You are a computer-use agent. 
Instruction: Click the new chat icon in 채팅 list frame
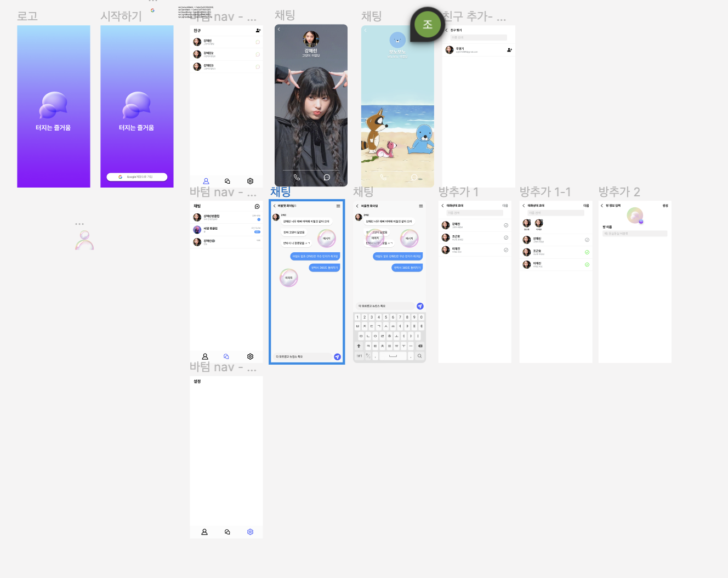[257, 206]
